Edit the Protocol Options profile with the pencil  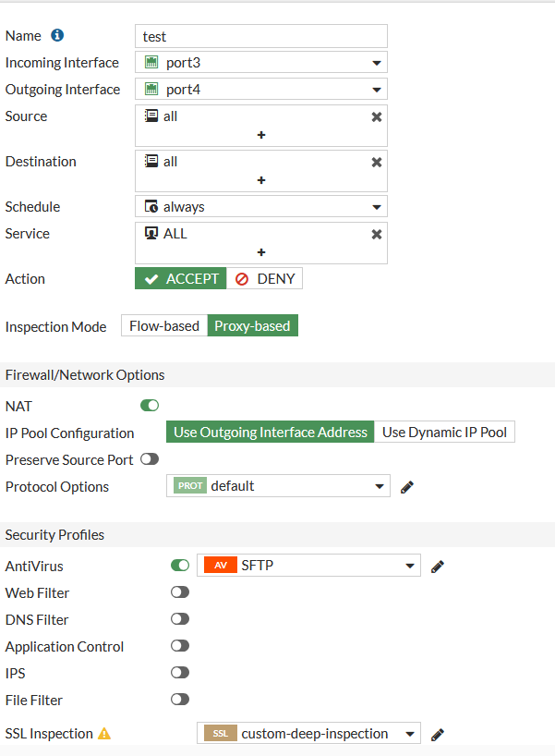(x=406, y=487)
